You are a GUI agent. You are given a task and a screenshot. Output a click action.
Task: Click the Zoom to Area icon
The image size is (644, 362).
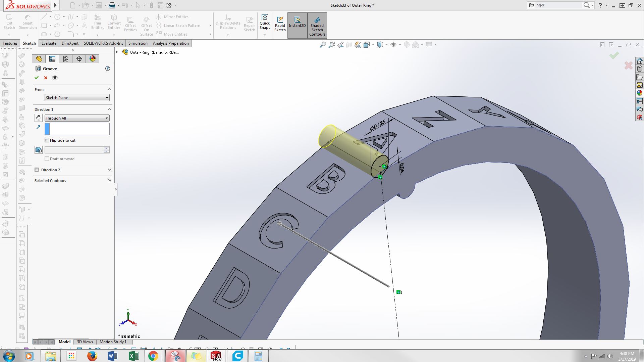(x=331, y=45)
